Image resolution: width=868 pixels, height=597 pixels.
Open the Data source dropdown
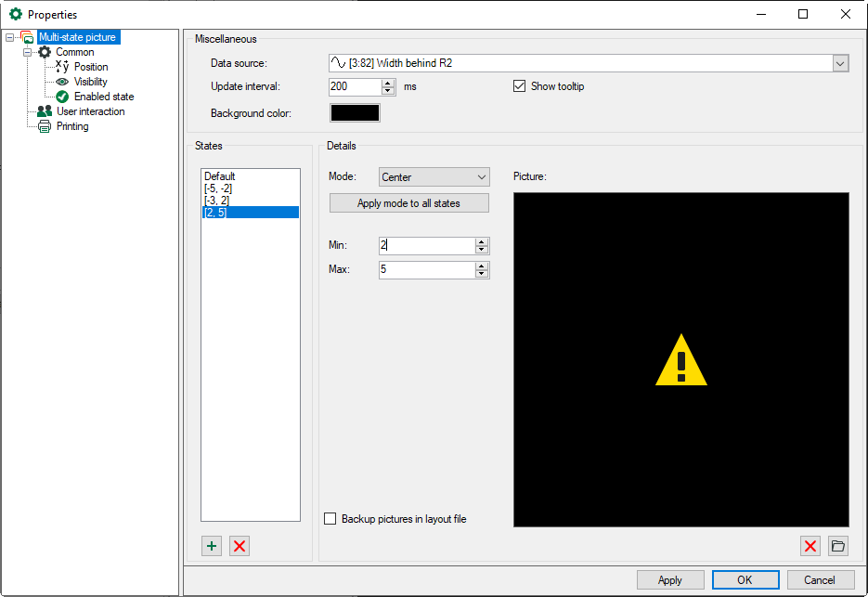[x=840, y=63]
